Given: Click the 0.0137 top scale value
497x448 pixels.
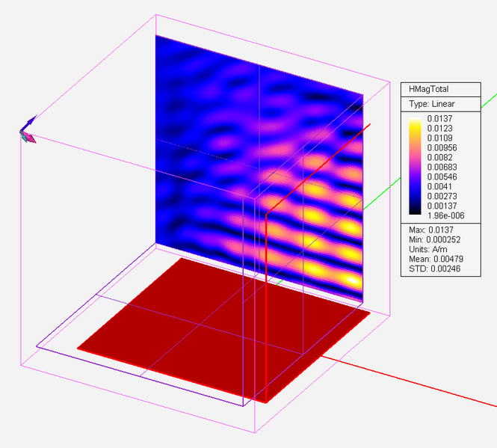Looking at the screenshot, I should pyautogui.click(x=439, y=119).
